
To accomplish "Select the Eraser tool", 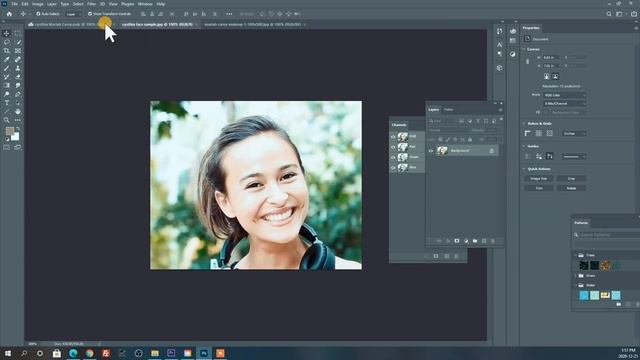I will 18,77.
